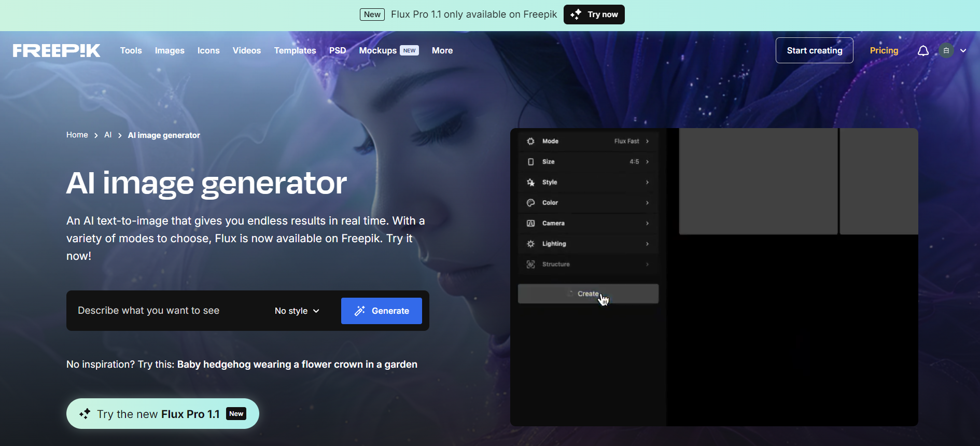Viewport: 980px width, 446px height.
Task: Open the Tools menu
Action: click(x=131, y=50)
